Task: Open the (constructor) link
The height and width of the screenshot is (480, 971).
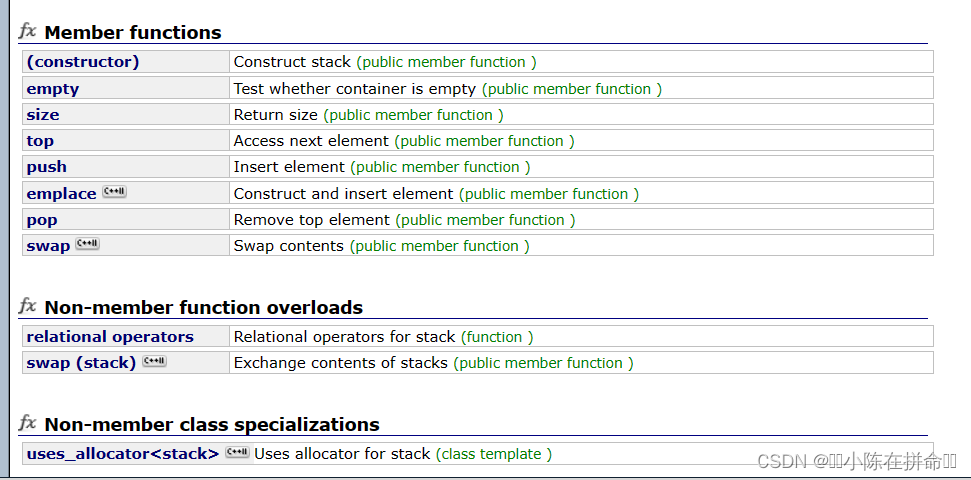Action: tap(82, 62)
